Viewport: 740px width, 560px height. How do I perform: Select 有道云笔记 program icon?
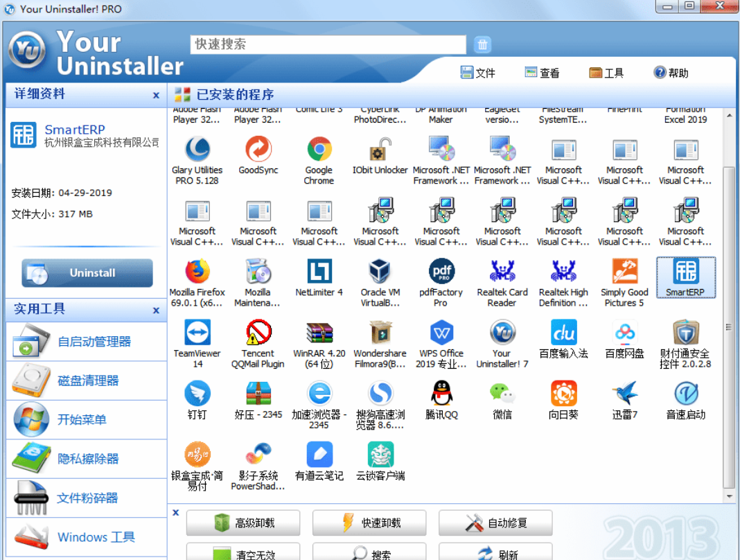click(x=319, y=454)
